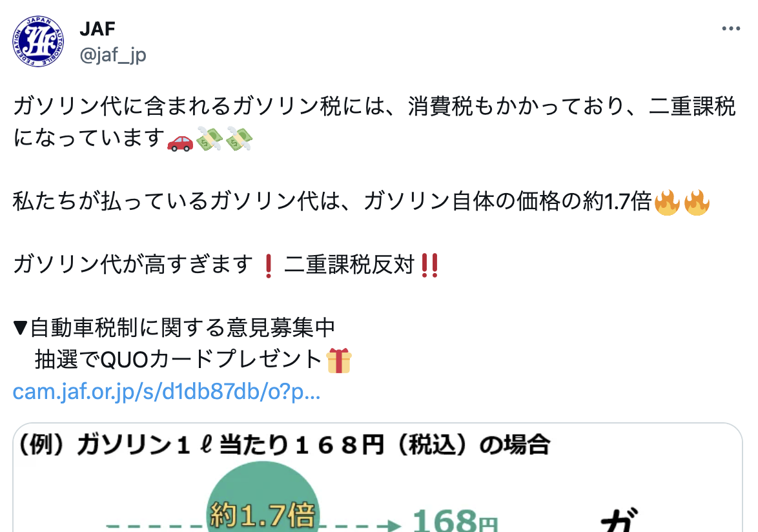Click the second fire emoji
This screenshot has width=758, height=532.
[x=697, y=202]
